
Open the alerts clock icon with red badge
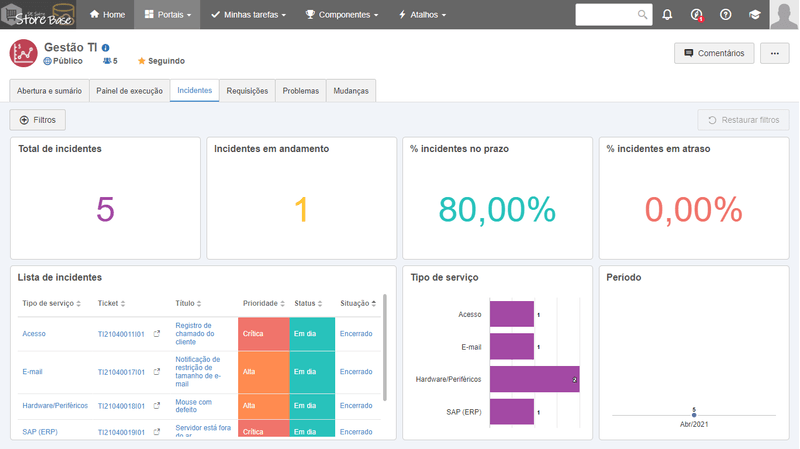(x=696, y=15)
